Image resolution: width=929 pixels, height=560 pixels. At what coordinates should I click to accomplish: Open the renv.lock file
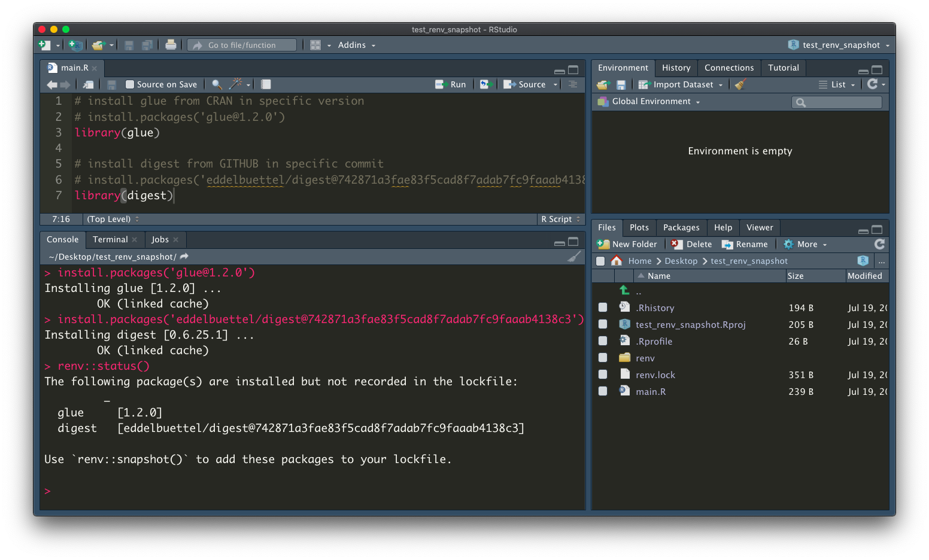click(655, 375)
